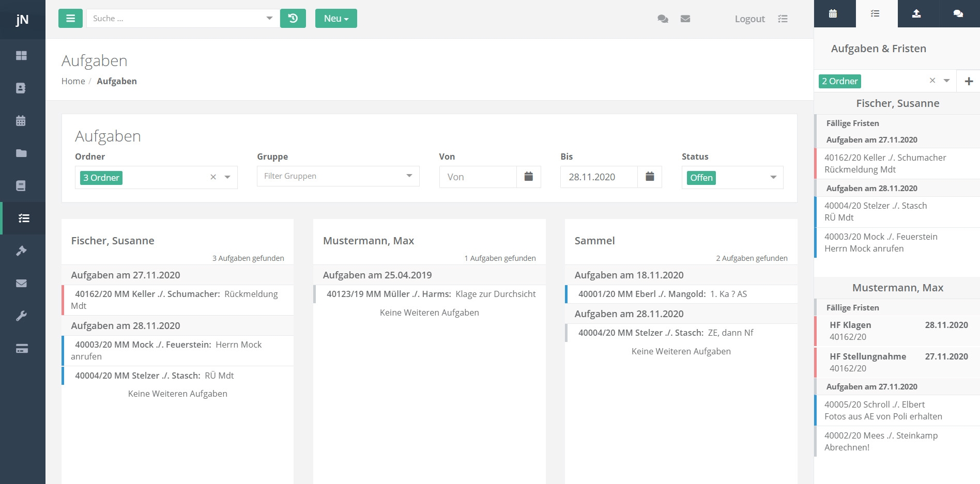Clear the 3 Ordner selection
This screenshot has height=484, width=980.
[213, 177]
